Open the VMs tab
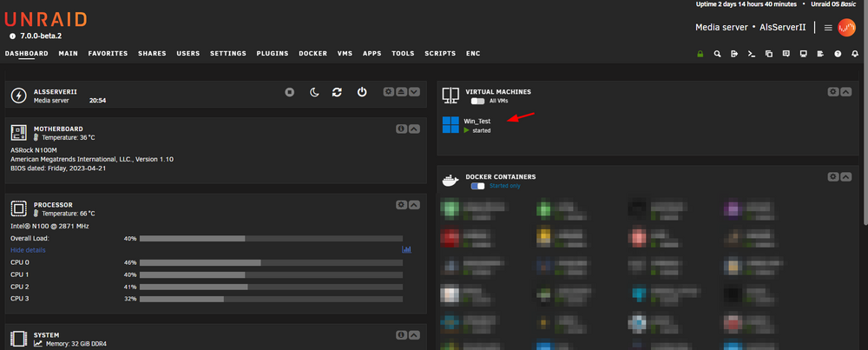868x350 pixels. point(345,54)
